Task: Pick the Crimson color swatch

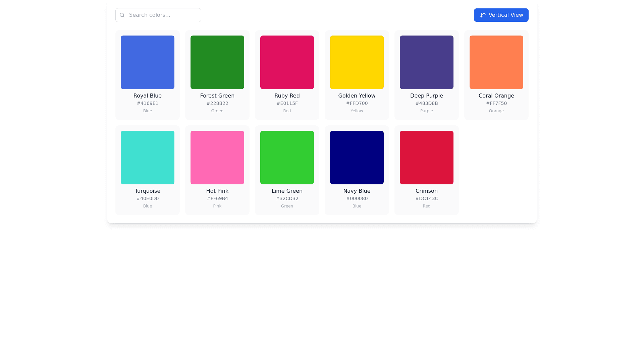Action: (426, 158)
